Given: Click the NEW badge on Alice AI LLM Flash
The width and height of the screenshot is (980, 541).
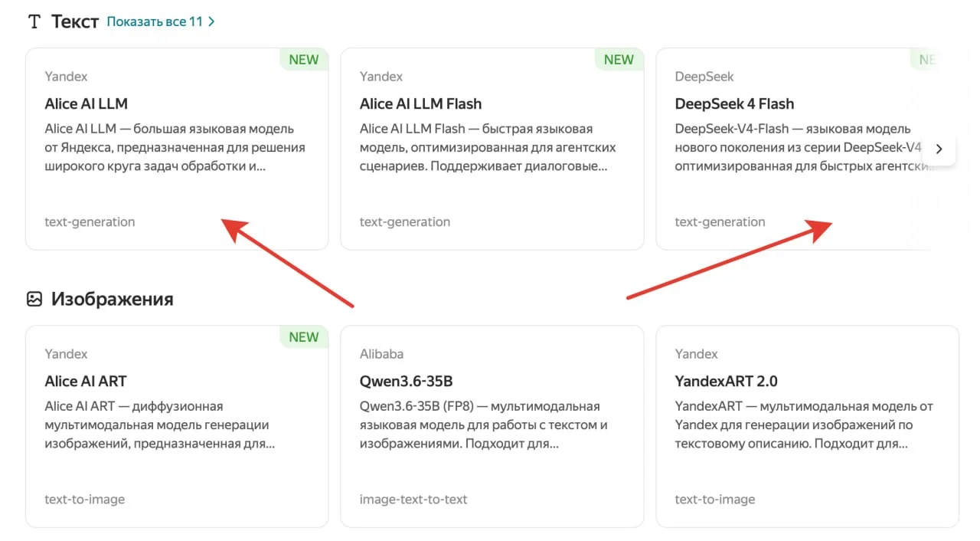Looking at the screenshot, I should click(x=619, y=60).
